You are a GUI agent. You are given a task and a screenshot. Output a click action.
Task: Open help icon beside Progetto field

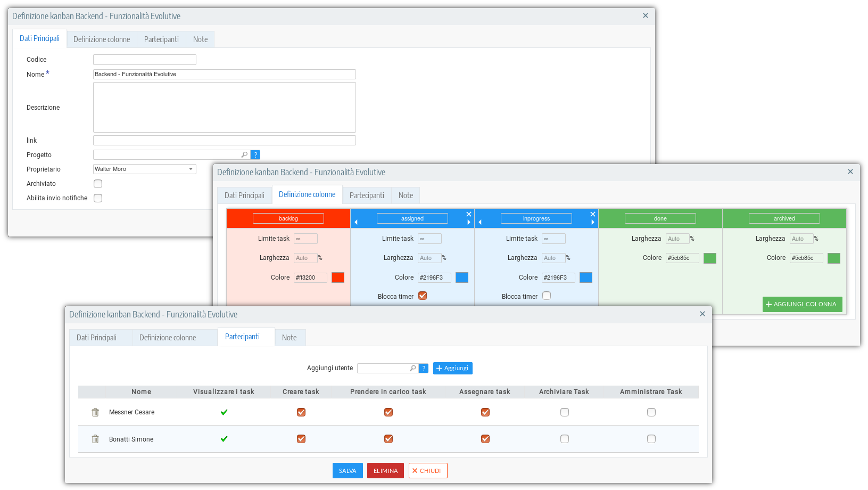click(x=255, y=155)
